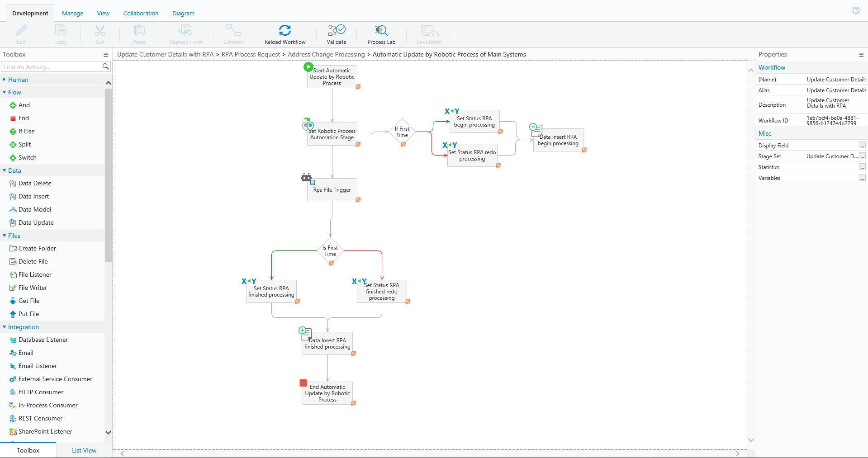The height and width of the screenshot is (458, 868).
Task: Switch to the Diagram ribbon tab
Action: click(183, 14)
